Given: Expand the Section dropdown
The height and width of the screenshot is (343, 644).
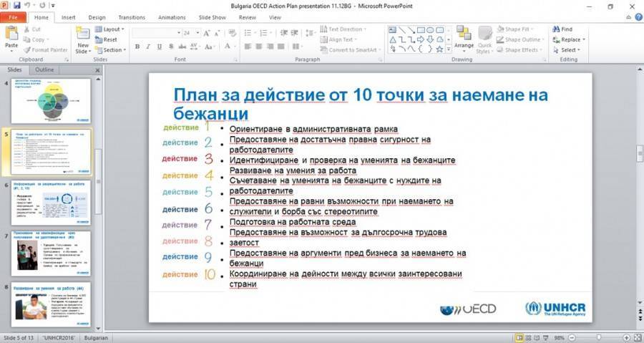Looking at the screenshot, I should [x=110, y=50].
